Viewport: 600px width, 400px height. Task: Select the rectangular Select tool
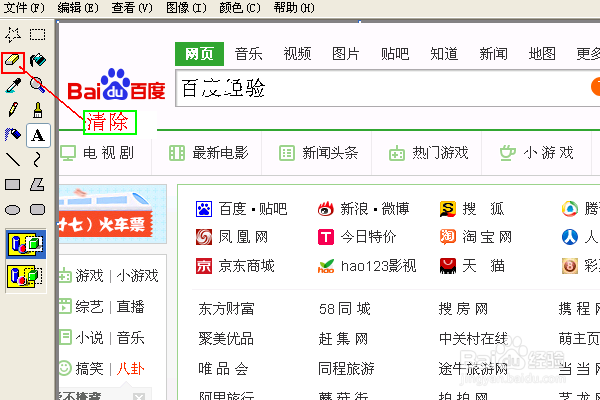pyautogui.click(x=38, y=34)
